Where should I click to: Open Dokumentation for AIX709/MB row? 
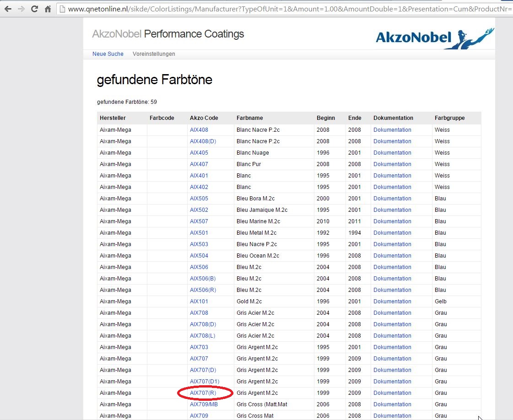coord(392,404)
